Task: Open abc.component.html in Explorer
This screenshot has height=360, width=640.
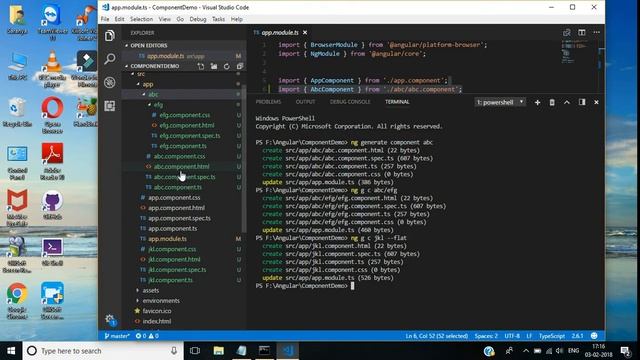Action: (x=182, y=167)
